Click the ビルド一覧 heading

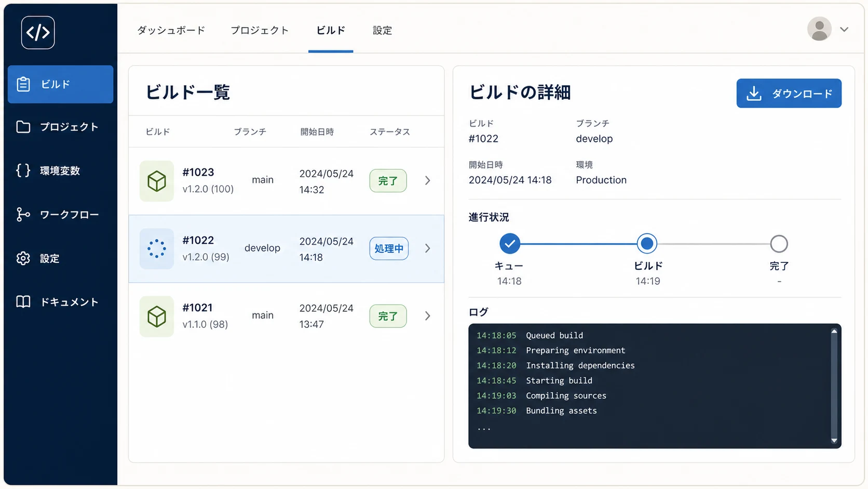[x=187, y=92]
